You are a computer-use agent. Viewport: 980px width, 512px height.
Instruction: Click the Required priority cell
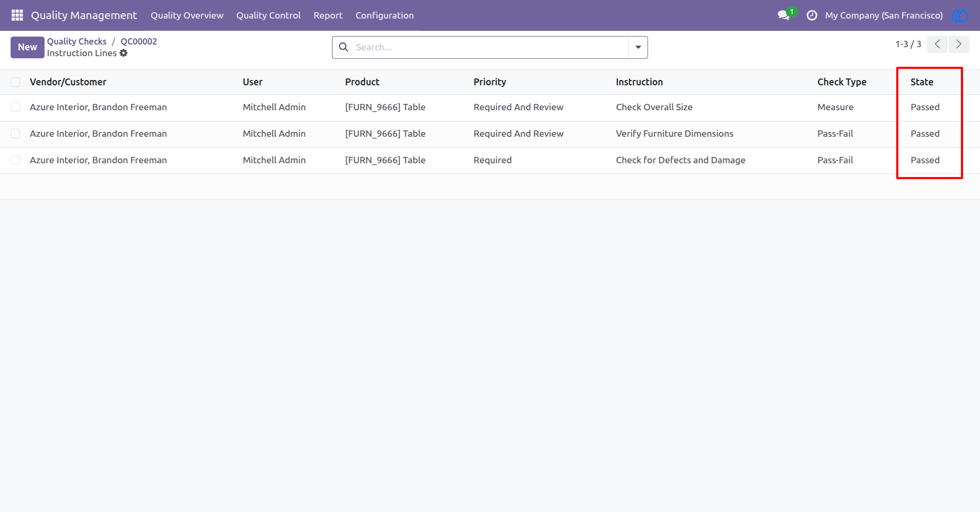[x=493, y=160]
